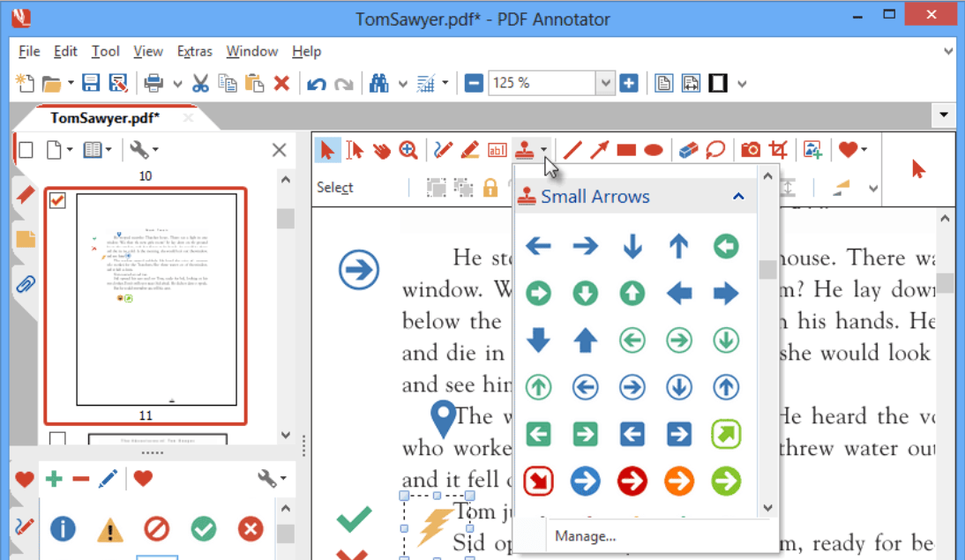Select the red Rectangle tool
The height and width of the screenshot is (560, 965).
[626, 150]
